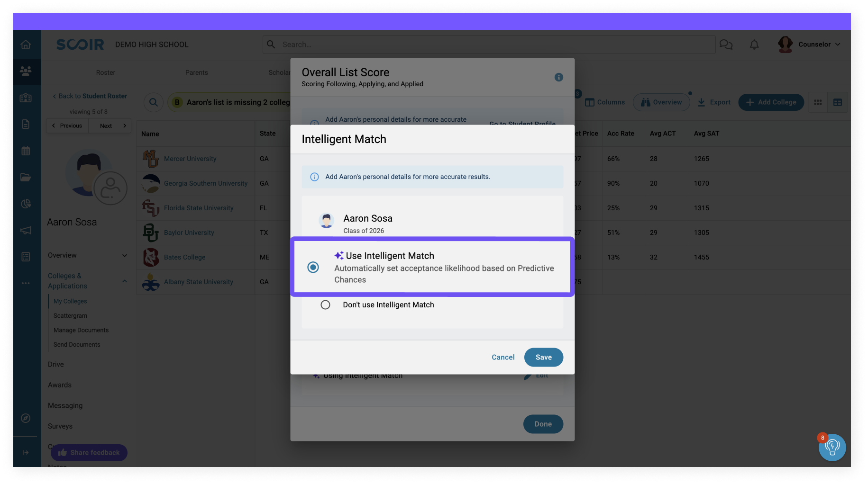Open Scattergram in student menu

[70, 316]
